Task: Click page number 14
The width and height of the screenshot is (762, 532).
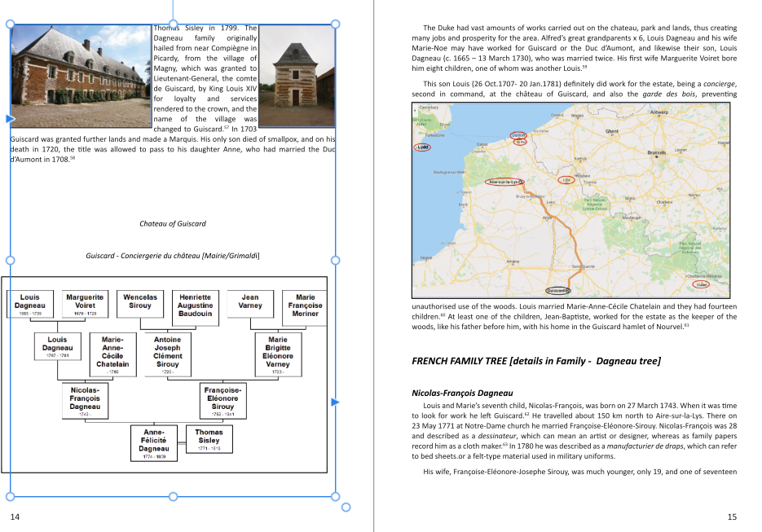Action: (x=15, y=517)
